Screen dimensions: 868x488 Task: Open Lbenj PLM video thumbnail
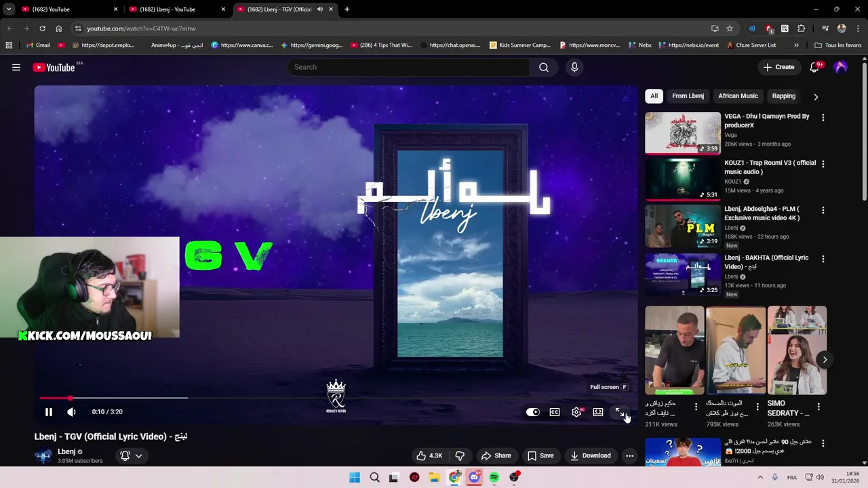pos(683,226)
